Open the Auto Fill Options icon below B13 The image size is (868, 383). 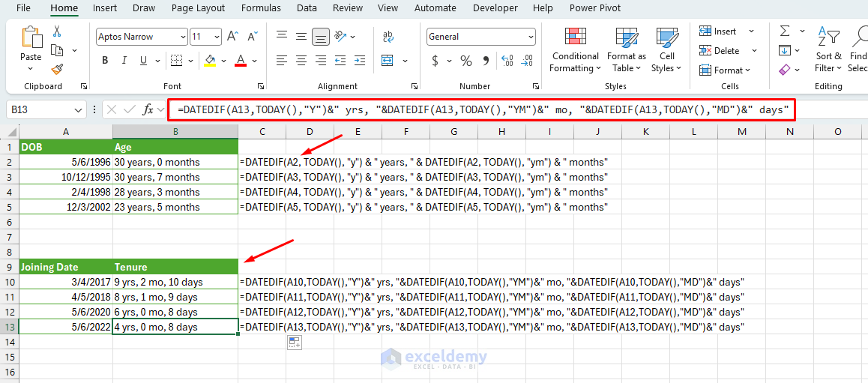pos(293,343)
